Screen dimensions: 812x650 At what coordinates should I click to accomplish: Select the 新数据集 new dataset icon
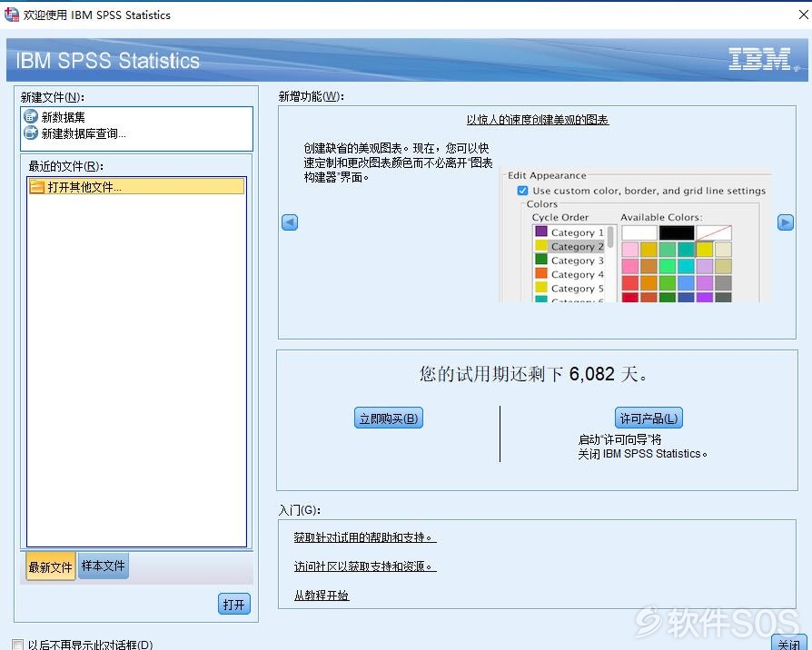click(x=31, y=116)
